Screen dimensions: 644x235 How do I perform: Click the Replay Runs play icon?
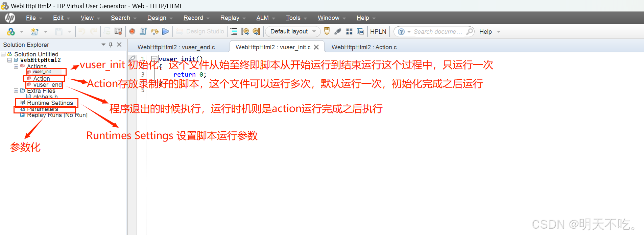pos(22,115)
